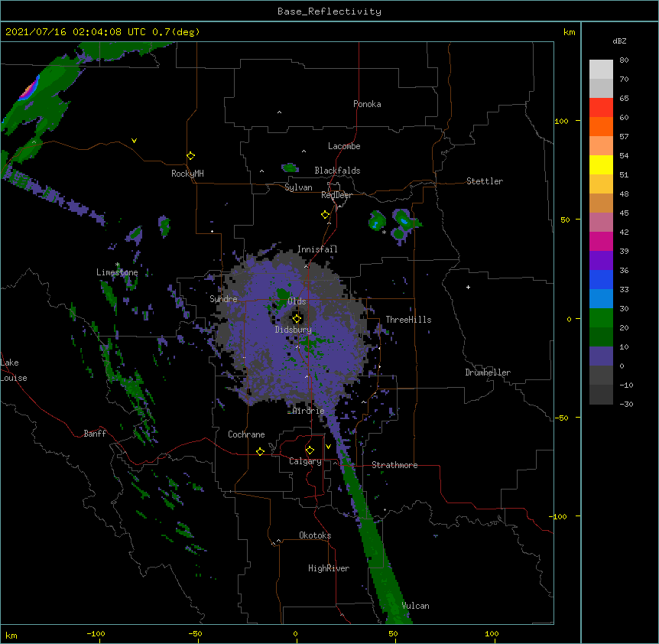659x644 pixels.
Task: Click the 80 value in the dBZ legend
Action: tap(624, 60)
